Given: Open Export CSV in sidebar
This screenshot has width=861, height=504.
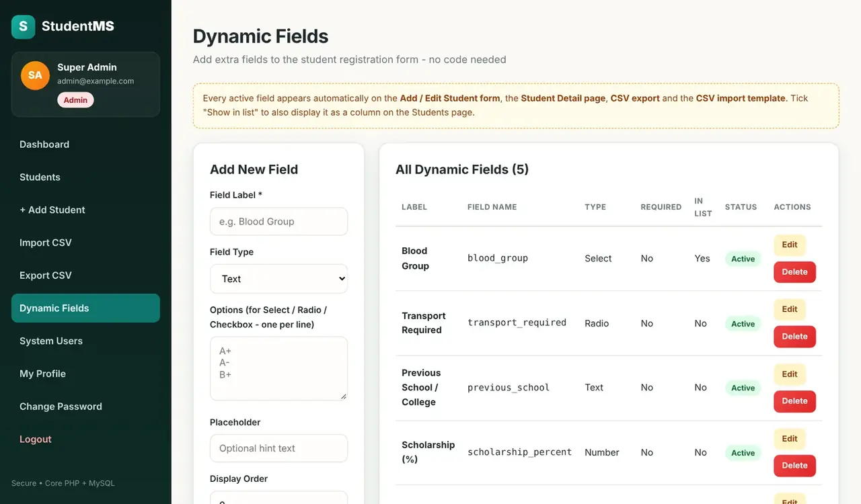Looking at the screenshot, I should coord(85,276).
